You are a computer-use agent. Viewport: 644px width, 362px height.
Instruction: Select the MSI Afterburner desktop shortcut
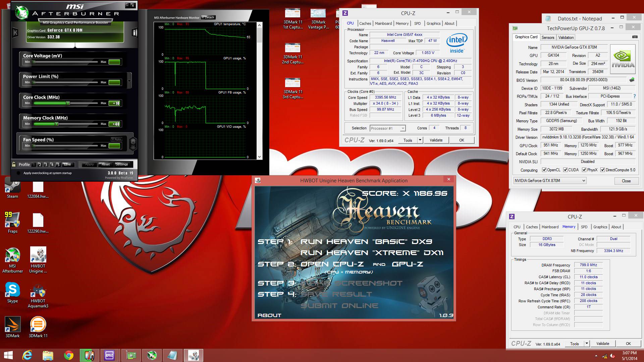12,260
